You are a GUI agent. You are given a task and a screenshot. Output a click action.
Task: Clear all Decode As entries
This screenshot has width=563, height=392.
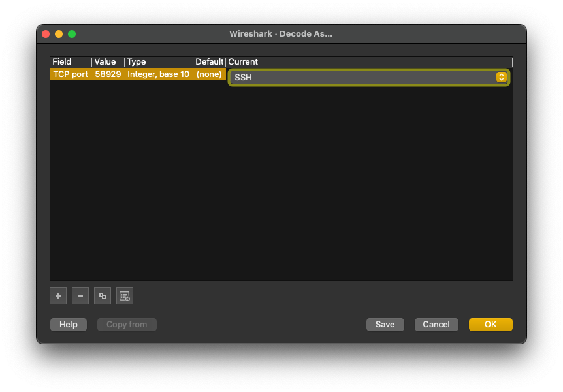click(125, 296)
